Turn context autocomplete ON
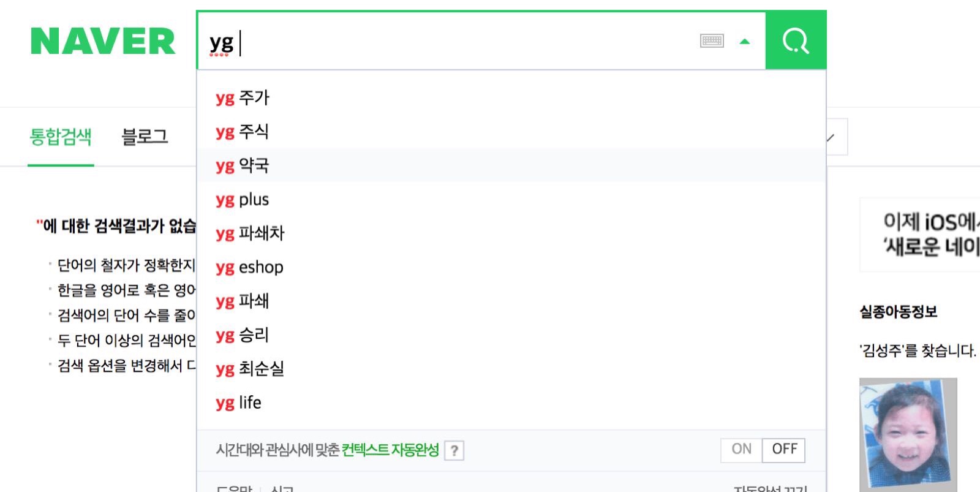Image resolution: width=980 pixels, height=492 pixels. pos(741,449)
